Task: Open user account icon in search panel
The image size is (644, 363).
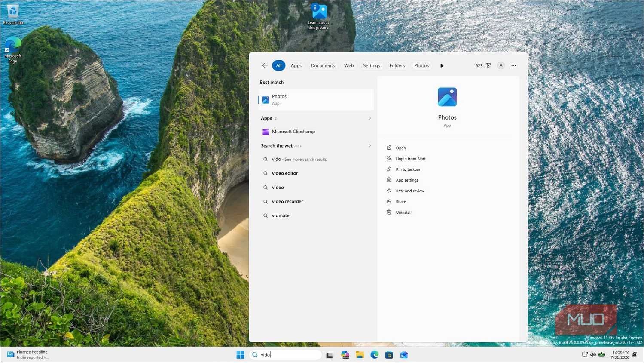Action: point(501,65)
